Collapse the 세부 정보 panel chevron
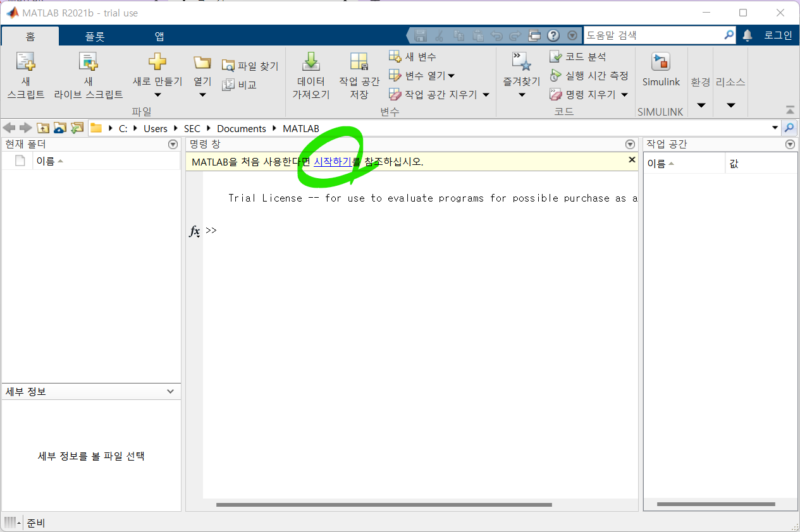 (x=170, y=392)
